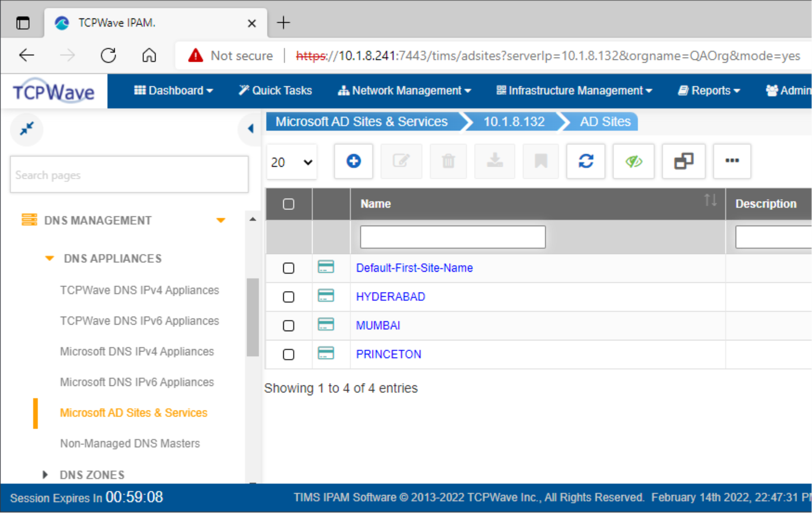812x513 pixels.
Task: Open the three-dots more options button
Action: tap(732, 161)
